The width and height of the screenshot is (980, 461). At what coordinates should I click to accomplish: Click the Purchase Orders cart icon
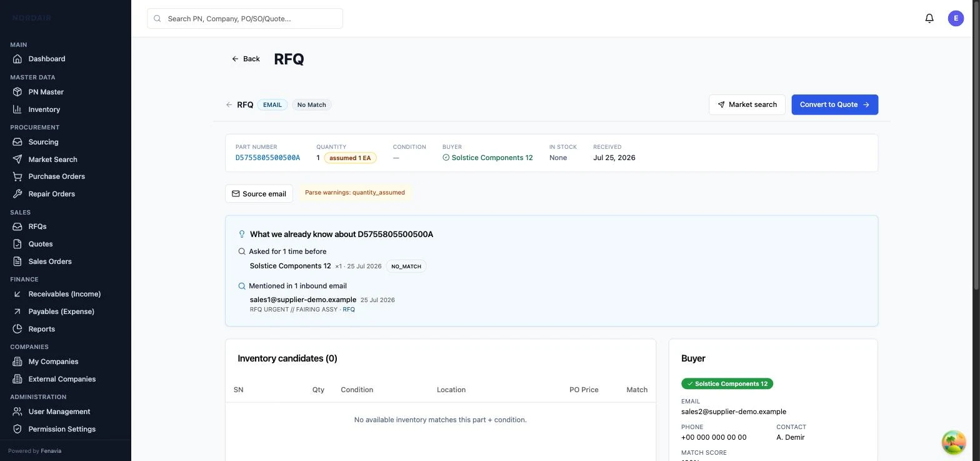tap(17, 176)
